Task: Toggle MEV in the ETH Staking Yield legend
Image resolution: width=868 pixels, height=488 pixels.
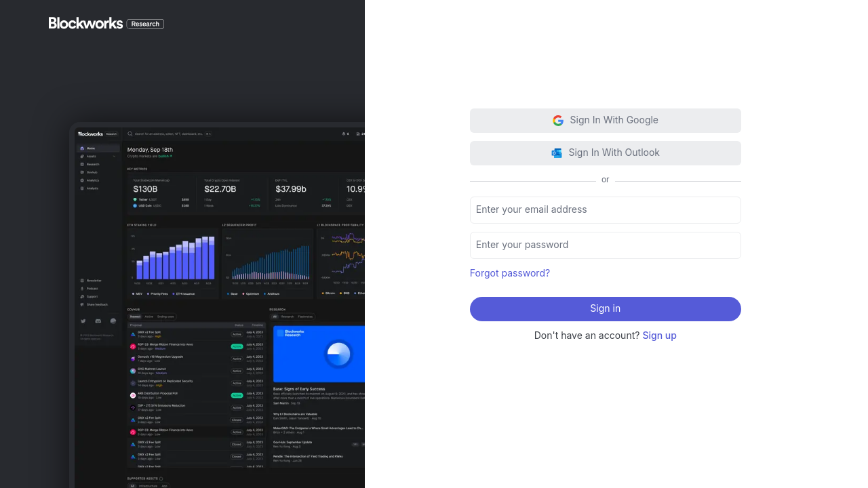Action: click(139, 293)
